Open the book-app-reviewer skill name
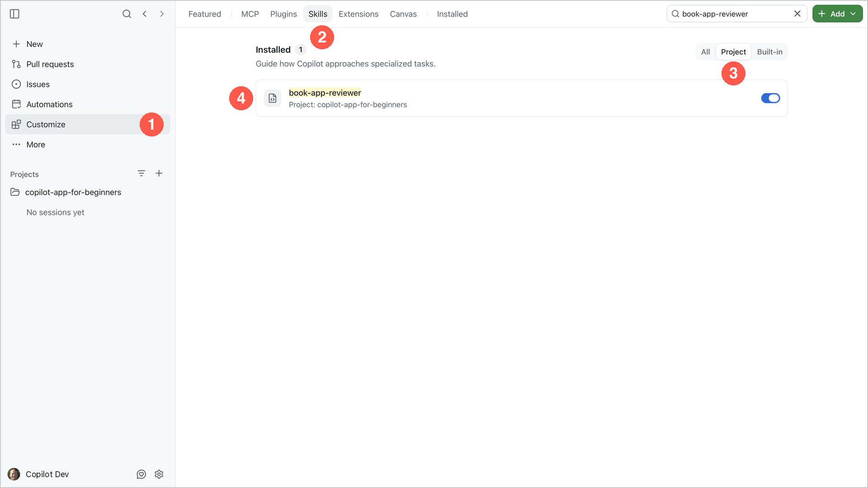The image size is (868, 488). pos(325,93)
